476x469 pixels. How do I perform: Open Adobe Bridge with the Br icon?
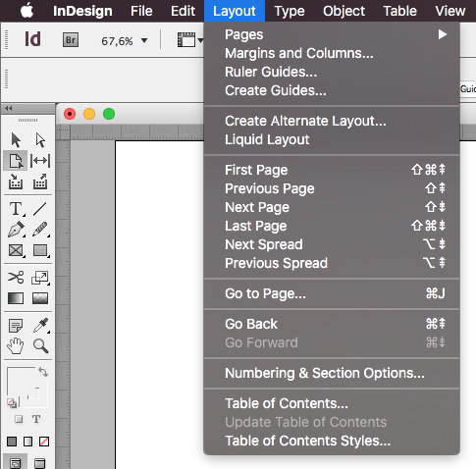coord(71,40)
